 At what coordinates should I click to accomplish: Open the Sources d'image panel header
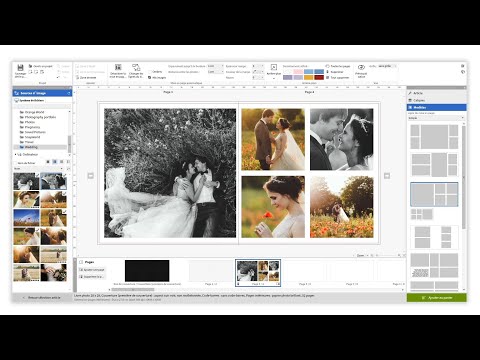point(42,93)
